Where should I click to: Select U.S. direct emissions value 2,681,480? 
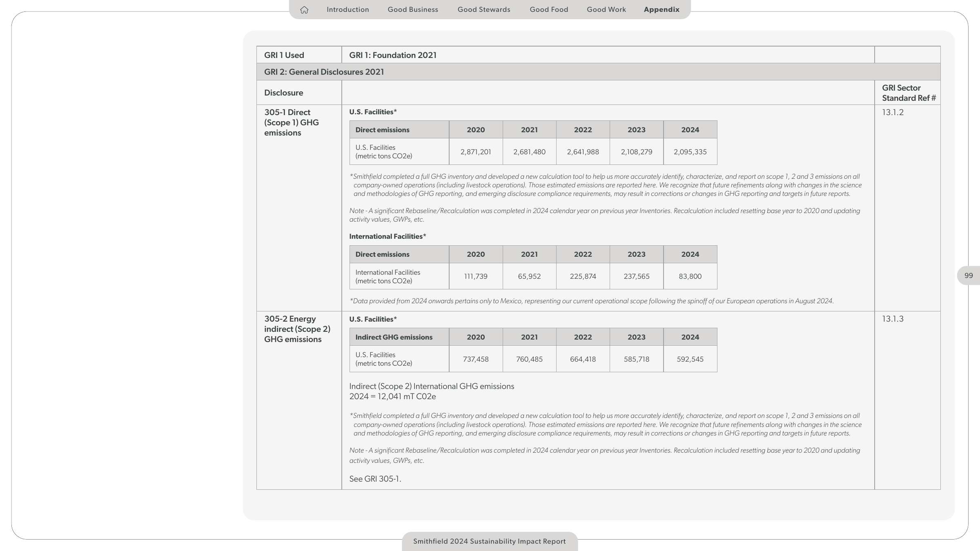click(x=529, y=152)
